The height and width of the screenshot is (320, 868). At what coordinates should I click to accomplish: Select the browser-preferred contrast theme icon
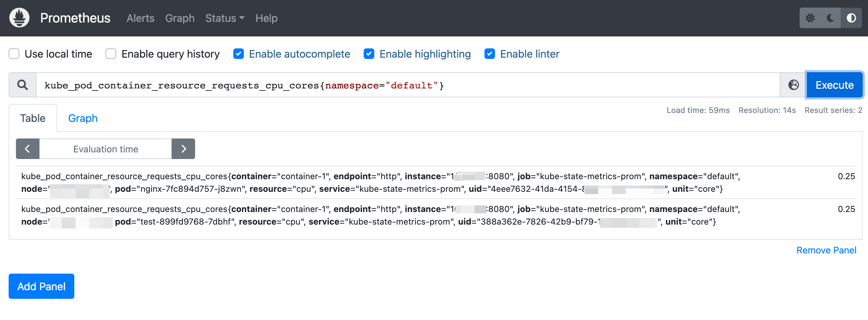point(851,18)
